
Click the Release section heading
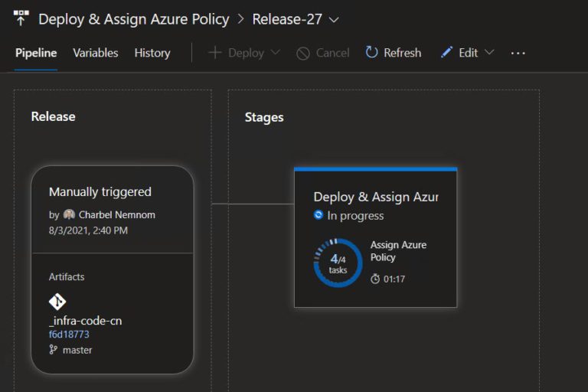point(54,116)
